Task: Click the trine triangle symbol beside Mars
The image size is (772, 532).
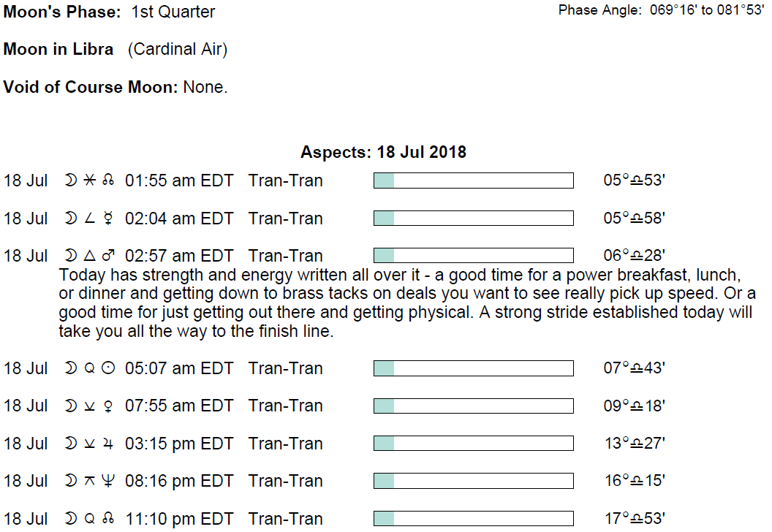Action: (89, 256)
